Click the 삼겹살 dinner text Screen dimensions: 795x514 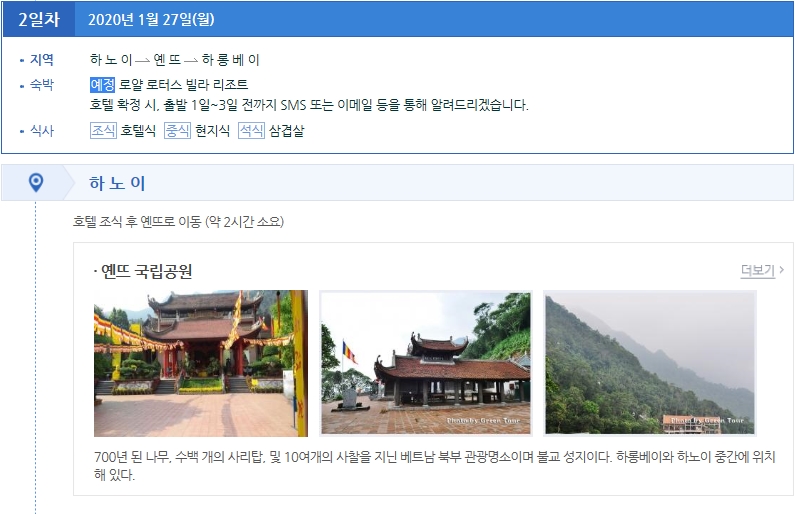[x=286, y=131]
